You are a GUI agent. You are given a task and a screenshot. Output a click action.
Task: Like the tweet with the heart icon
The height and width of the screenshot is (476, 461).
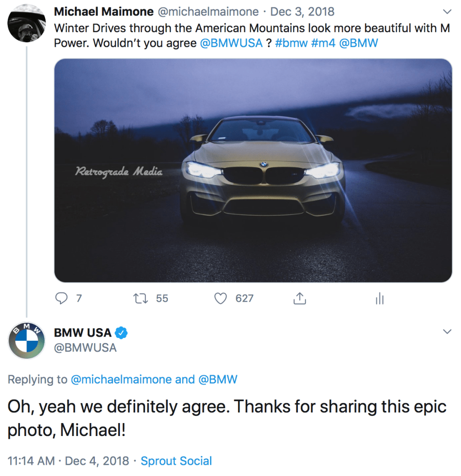click(221, 298)
